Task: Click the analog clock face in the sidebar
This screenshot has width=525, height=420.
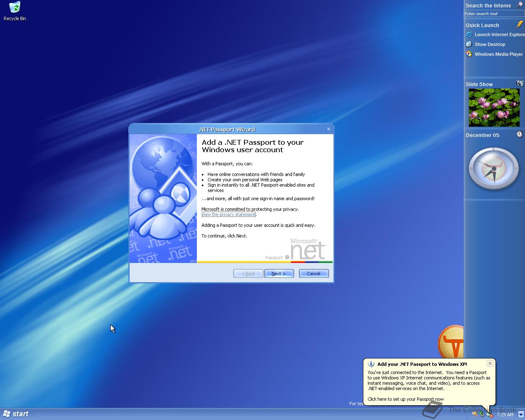Action: [494, 169]
